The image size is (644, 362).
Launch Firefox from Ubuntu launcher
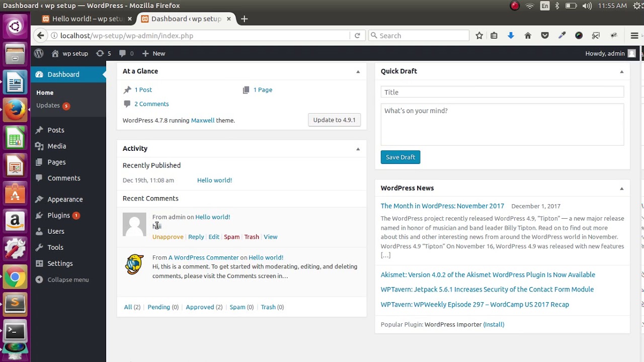[x=15, y=109]
